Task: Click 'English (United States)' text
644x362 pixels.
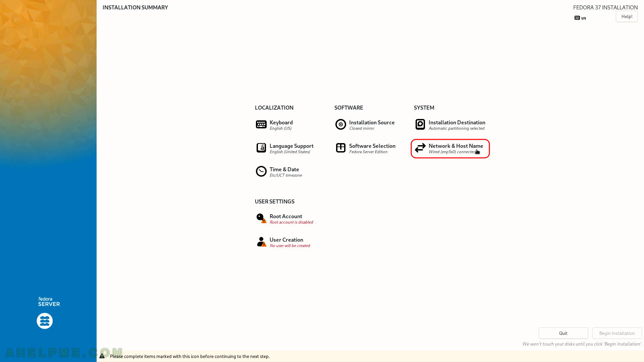Action: point(290,152)
